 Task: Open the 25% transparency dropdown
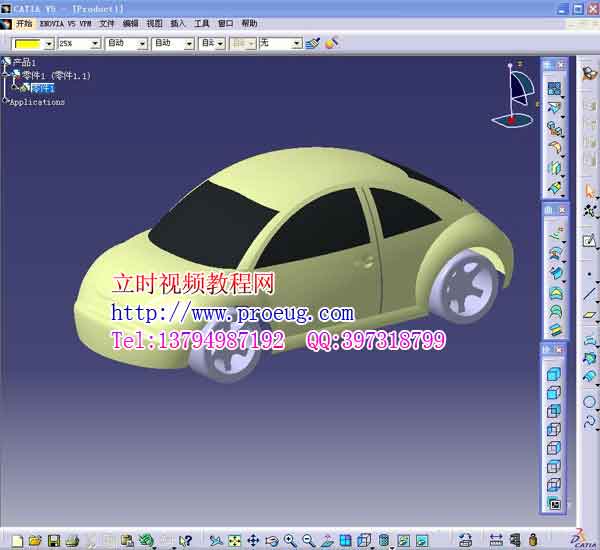[x=95, y=44]
